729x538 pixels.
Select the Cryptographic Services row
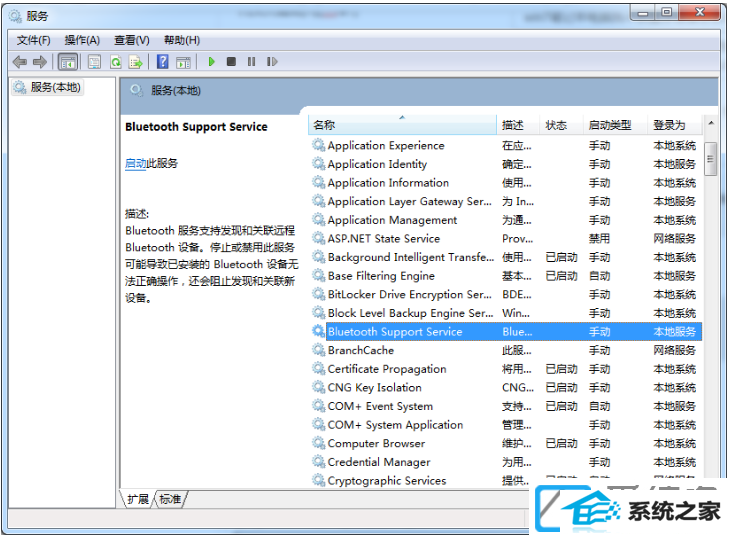coord(506,480)
